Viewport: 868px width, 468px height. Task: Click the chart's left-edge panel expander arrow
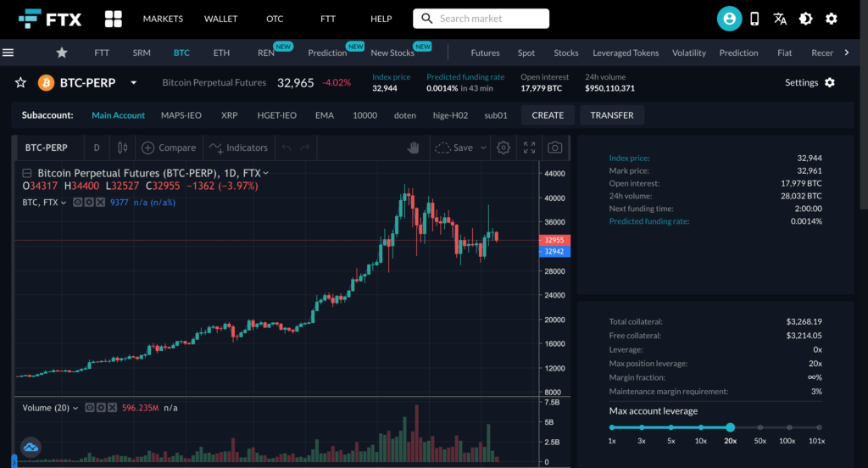[x=14, y=461]
